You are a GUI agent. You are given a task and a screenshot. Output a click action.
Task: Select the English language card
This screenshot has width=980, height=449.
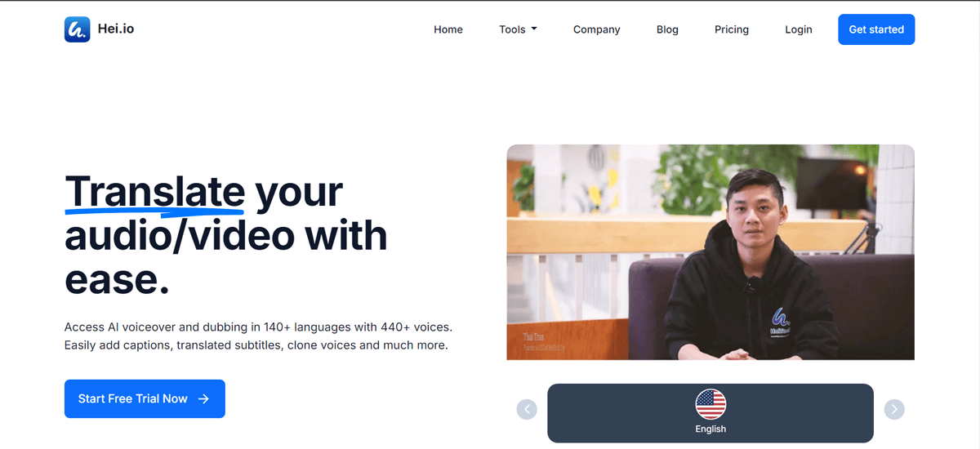pos(710,413)
